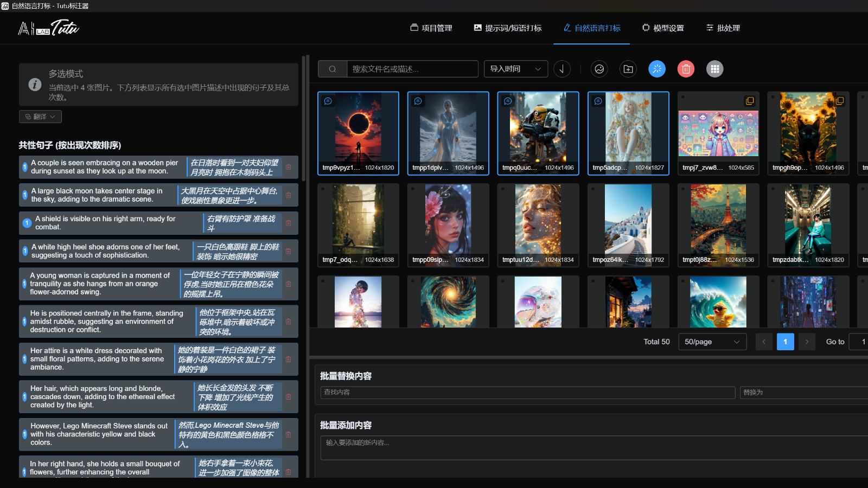
Task: Open the 50/page size dropdown
Action: 712,342
